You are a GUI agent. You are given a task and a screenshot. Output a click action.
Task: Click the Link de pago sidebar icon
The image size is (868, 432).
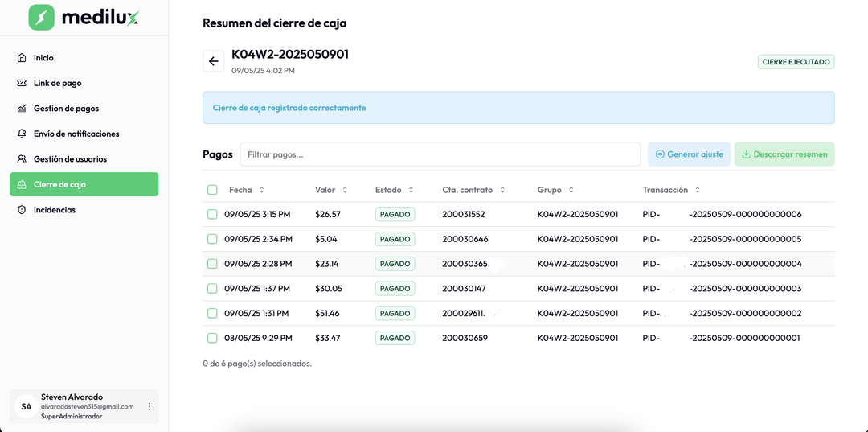pos(22,83)
